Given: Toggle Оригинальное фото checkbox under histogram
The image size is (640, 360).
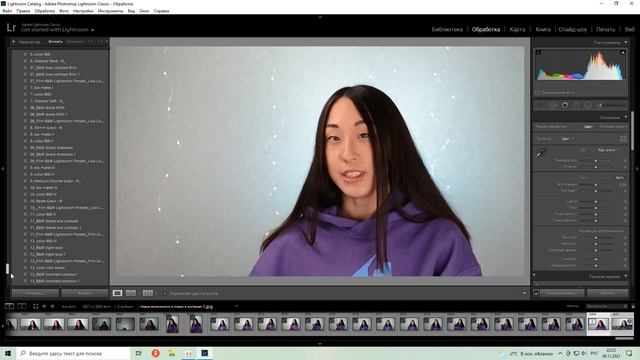Looking at the screenshot, I should [x=538, y=93].
